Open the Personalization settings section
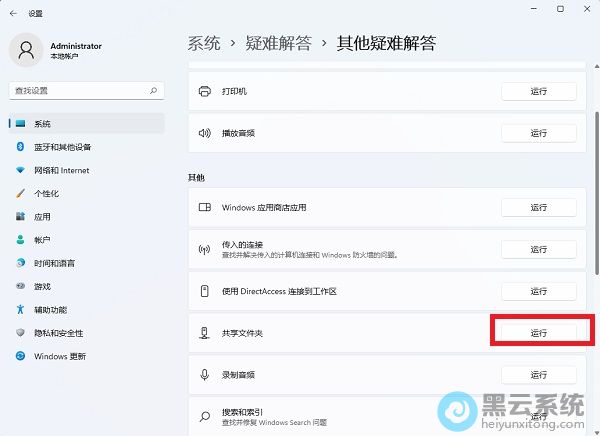 46,193
